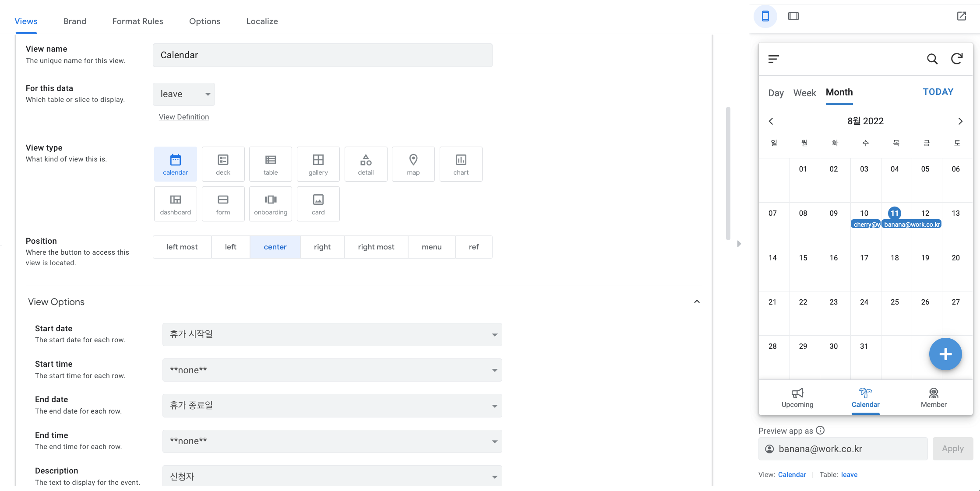Click the search icon in app preview
Image resolution: width=980 pixels, height=491 pixels.
tap(932, 59)
